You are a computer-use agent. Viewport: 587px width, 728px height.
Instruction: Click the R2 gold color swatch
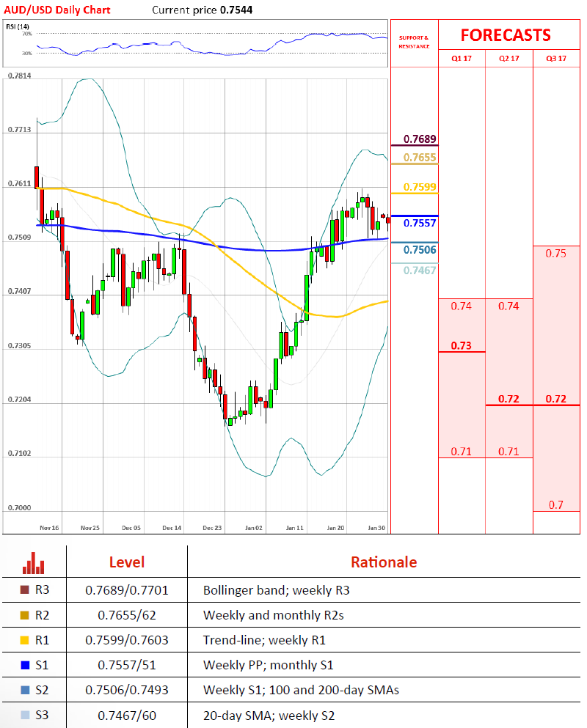pos(25,615)
